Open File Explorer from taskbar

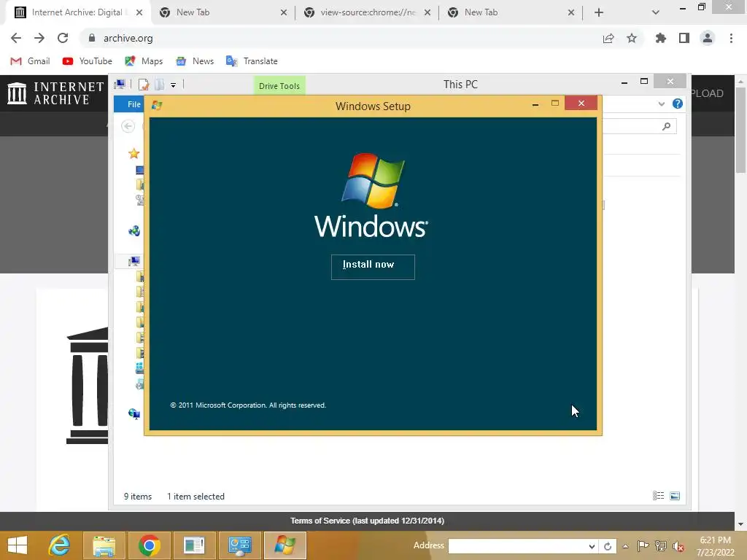104,545
